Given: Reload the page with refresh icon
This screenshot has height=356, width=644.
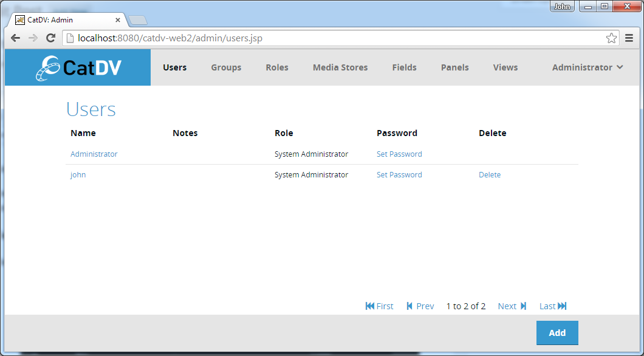Looking at the screenshot, I should (x=50, y=38).
